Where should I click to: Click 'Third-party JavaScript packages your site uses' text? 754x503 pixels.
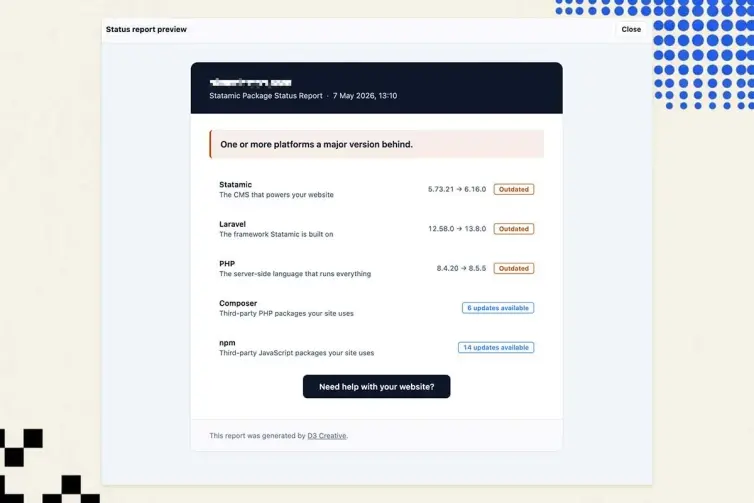tap(296, 353)
